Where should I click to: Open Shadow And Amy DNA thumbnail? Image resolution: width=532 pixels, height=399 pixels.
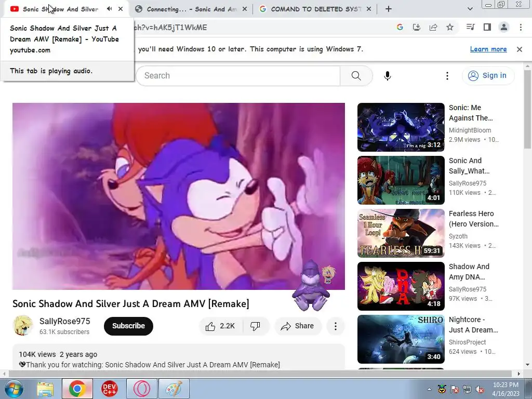[x=401, y=286]
